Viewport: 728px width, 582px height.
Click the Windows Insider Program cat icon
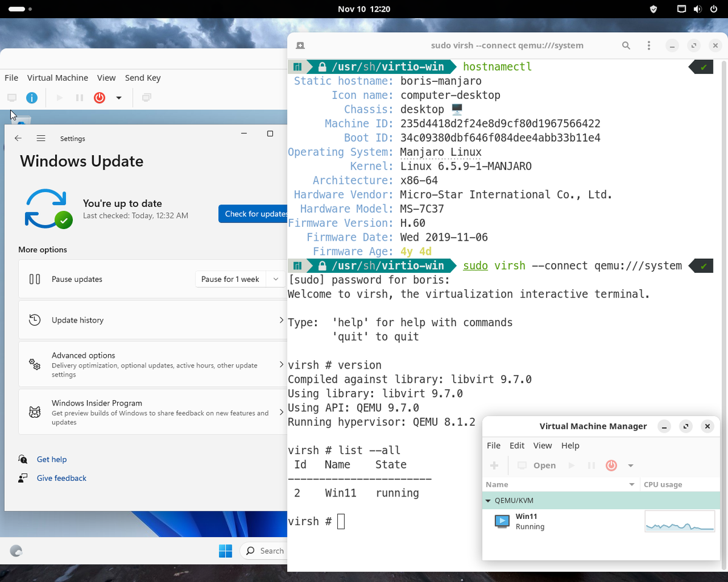pyautogui.click(x=35, y=412)
